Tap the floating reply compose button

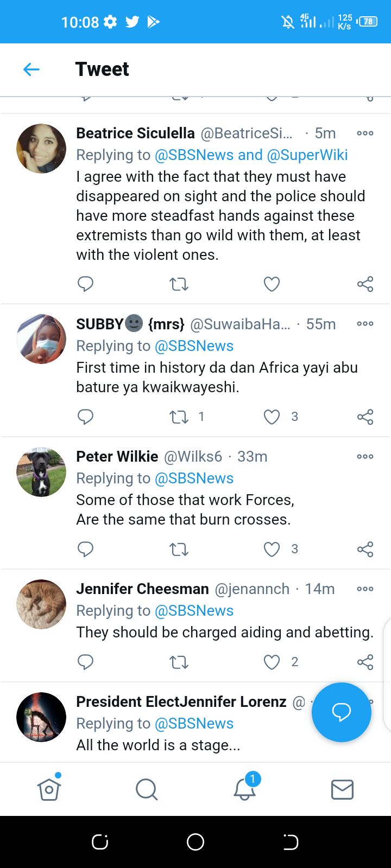click(342, 712)
